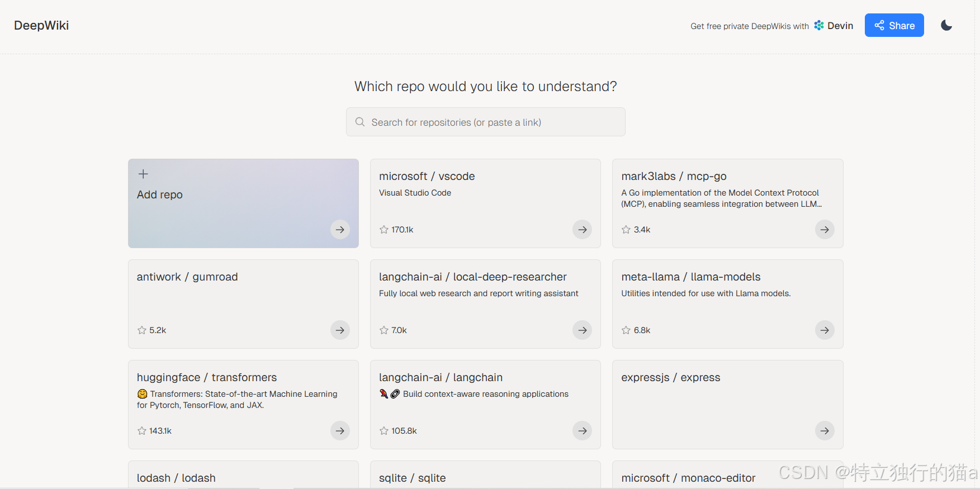Open Add repo card arrow button

(x=340, y=230)
